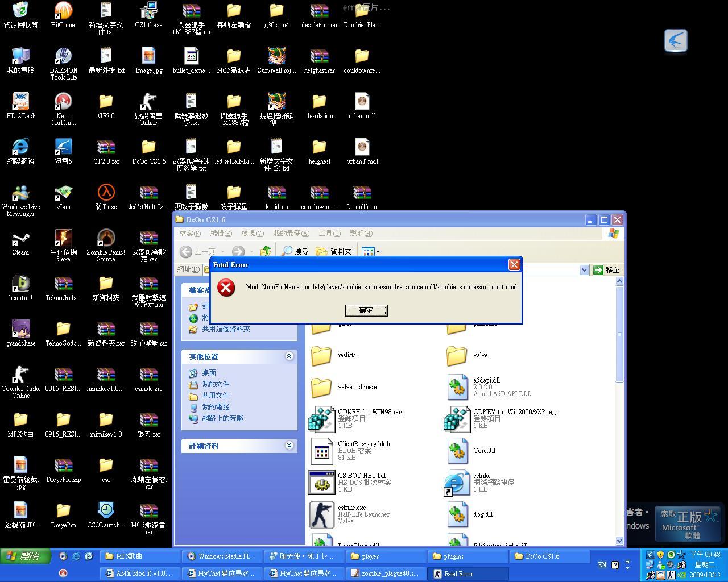Collapse the 其他位置 panel section
Viewport: 728px width, 582px height.
[x=289, y=356]
